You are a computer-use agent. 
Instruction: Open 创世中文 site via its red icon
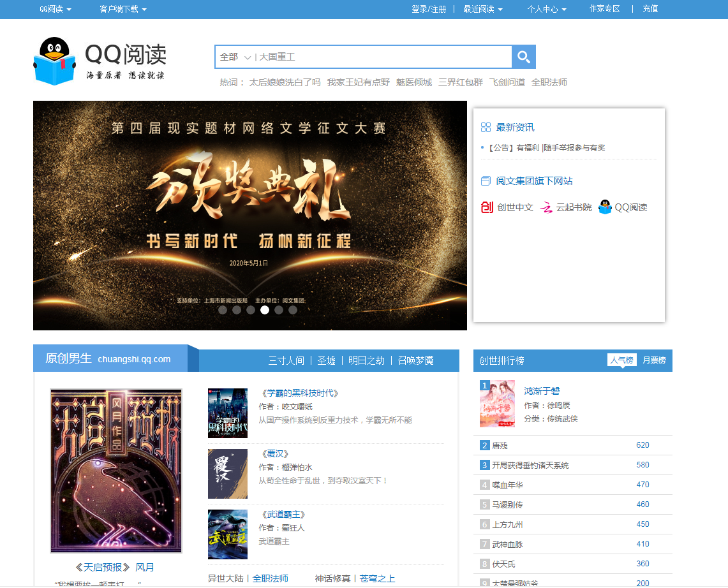487,207
